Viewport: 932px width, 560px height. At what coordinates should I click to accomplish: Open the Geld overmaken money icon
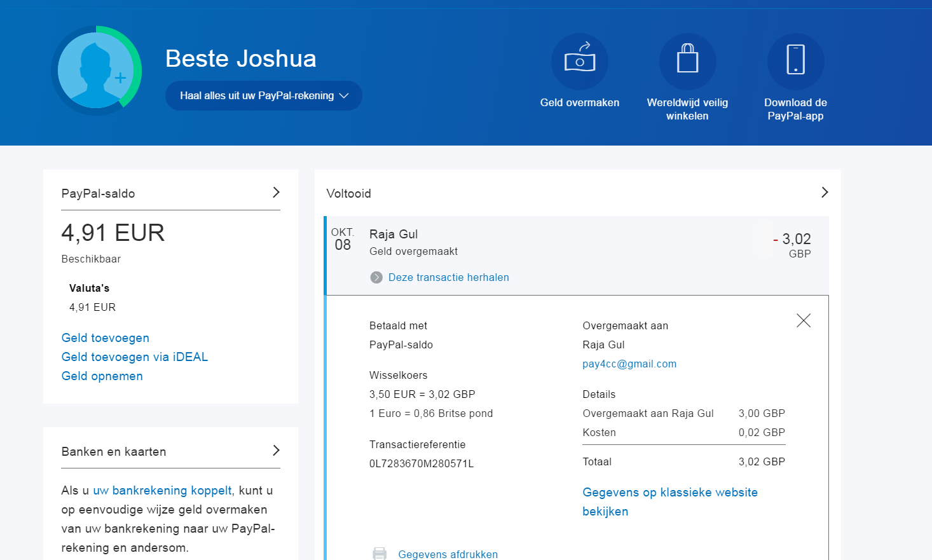tap(580, 62)
